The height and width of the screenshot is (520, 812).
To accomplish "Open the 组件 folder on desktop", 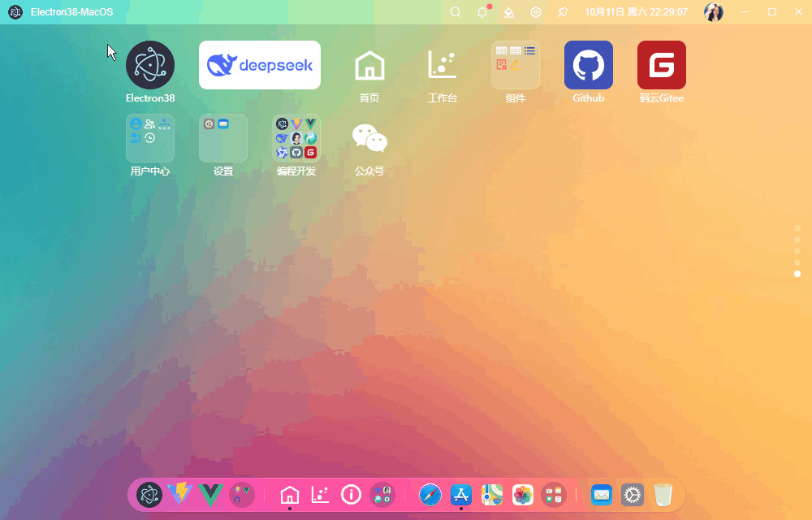I will 516,65.
